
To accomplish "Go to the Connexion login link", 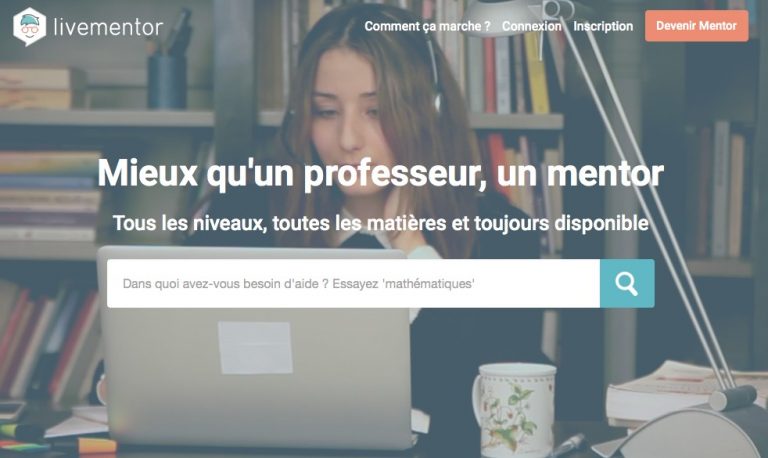I will (x=531, y=26).
